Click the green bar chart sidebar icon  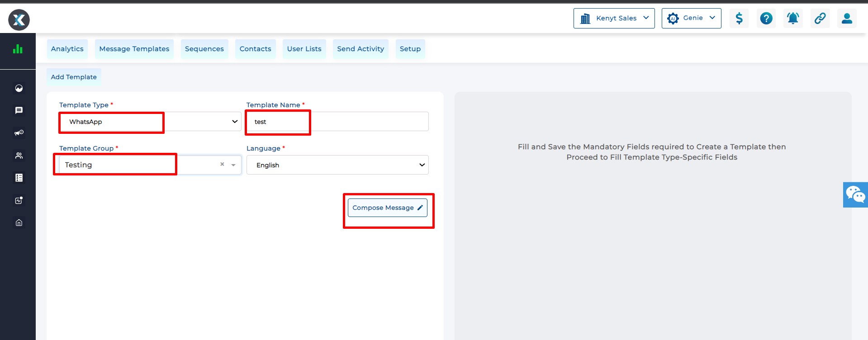click(18, 49)
